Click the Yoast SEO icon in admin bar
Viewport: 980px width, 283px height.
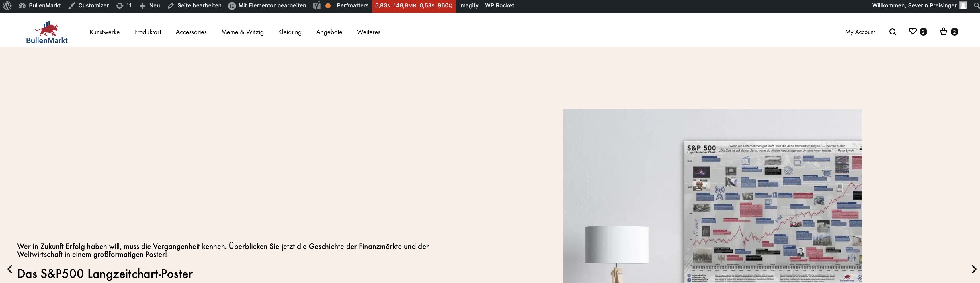click(317, 6)
